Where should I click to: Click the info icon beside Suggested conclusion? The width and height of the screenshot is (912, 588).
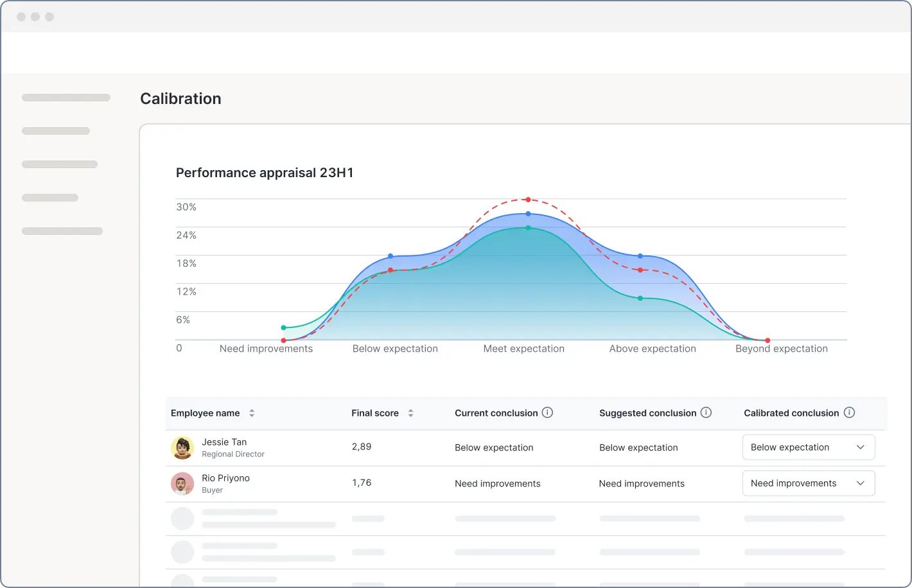click(706, 413)
